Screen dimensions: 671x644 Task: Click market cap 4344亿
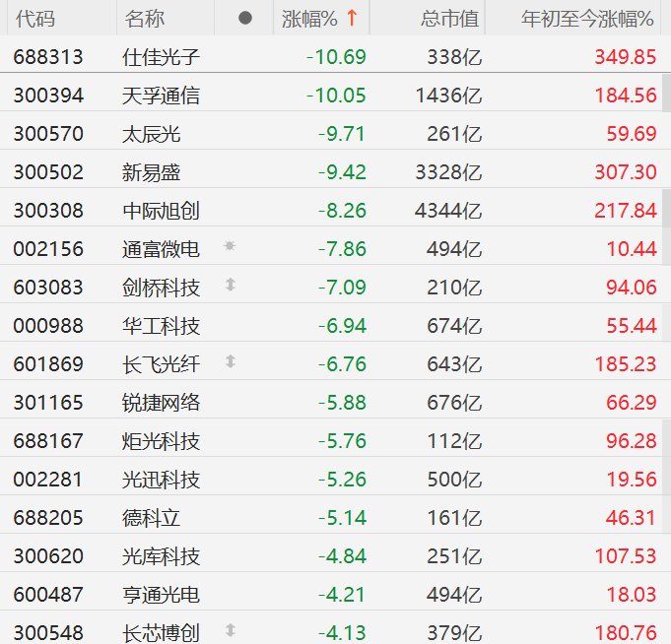click(448, 211)
